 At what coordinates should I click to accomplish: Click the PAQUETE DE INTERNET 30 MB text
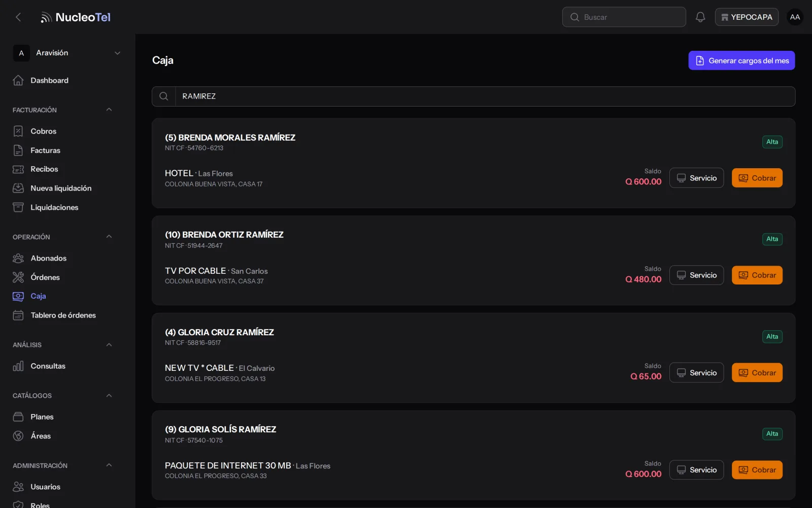(228, 465)
